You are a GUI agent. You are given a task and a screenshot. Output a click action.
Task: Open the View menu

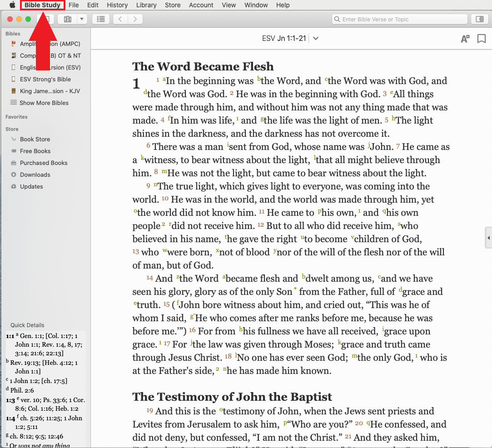[x=229, y=5]
